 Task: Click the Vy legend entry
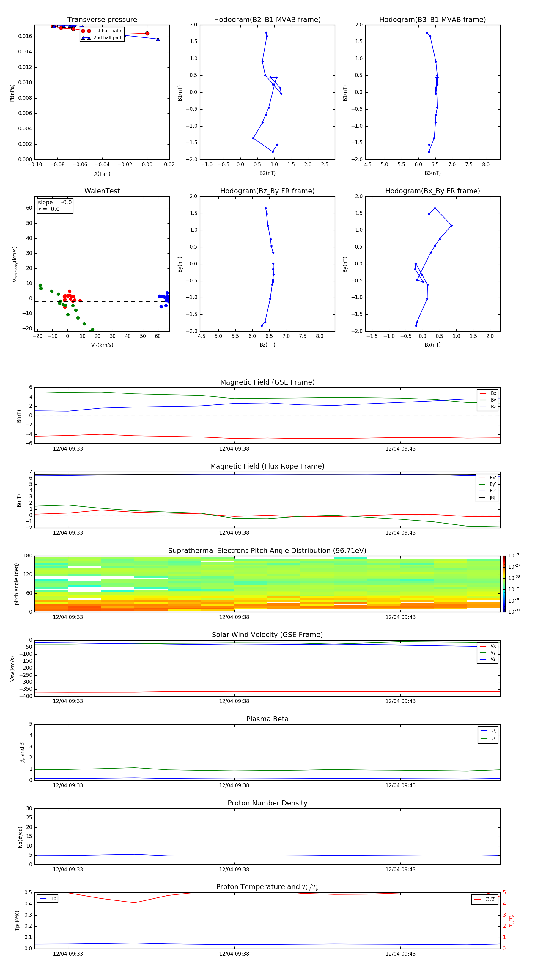(x=488, y=652)
